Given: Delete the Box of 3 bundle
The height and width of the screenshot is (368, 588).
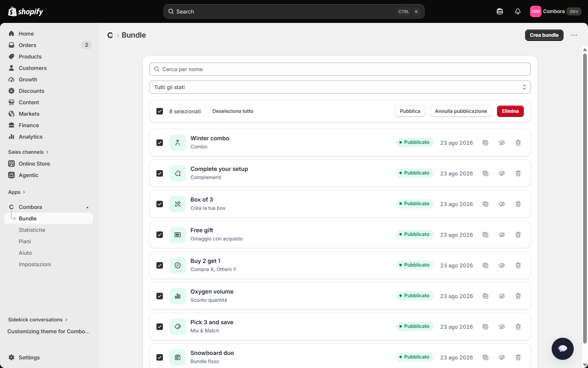Looking at the screenshot, I should pyautogui.click(x=518, y=204).
